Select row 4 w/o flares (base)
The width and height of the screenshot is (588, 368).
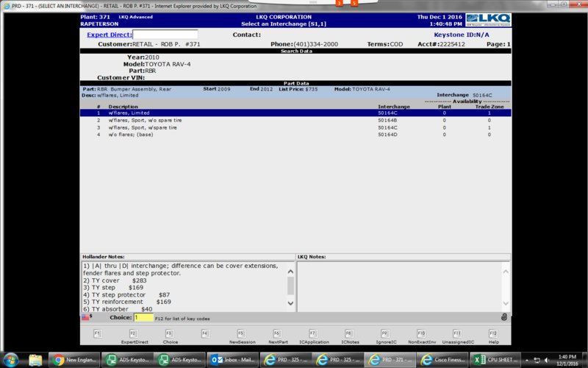[x=295, y=135]
